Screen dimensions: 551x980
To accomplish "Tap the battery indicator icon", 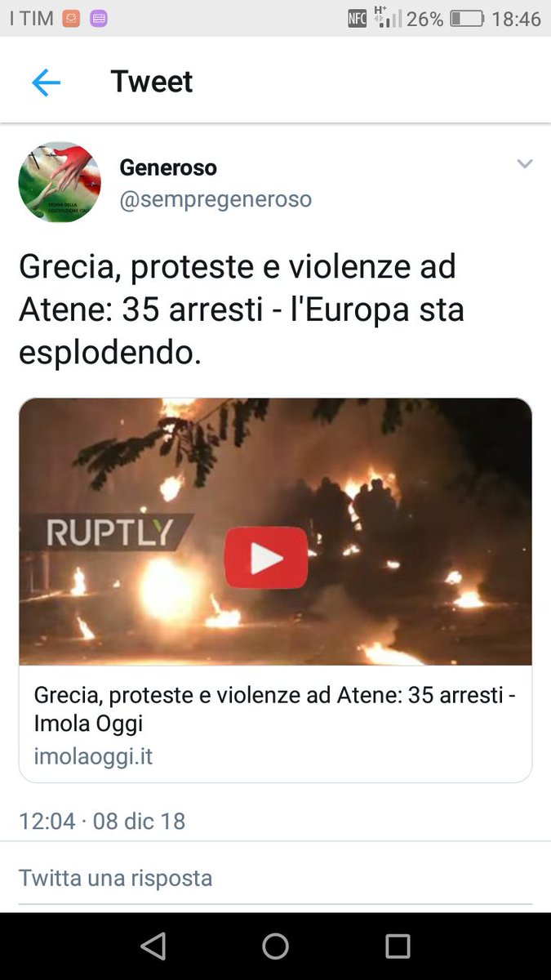I will click(467, 18).
